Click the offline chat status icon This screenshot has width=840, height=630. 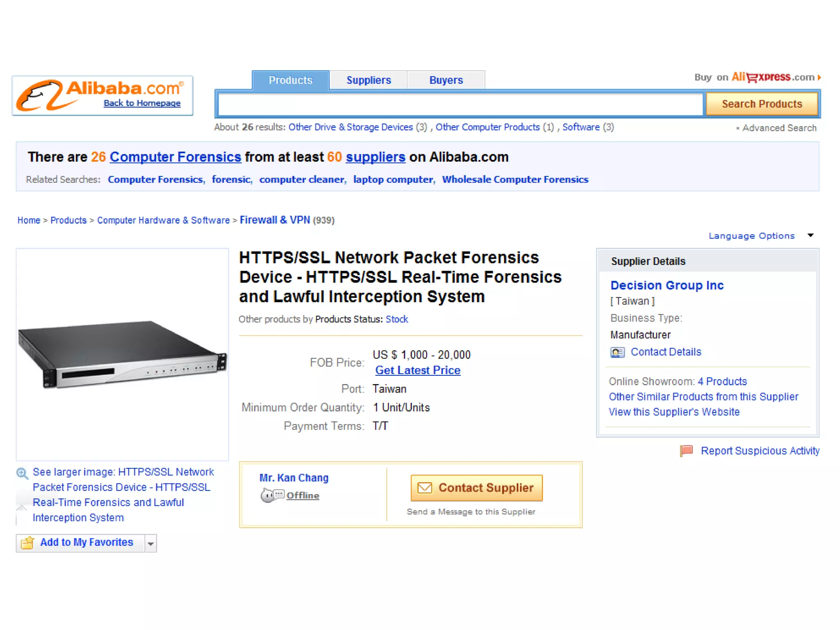[272, 495]
